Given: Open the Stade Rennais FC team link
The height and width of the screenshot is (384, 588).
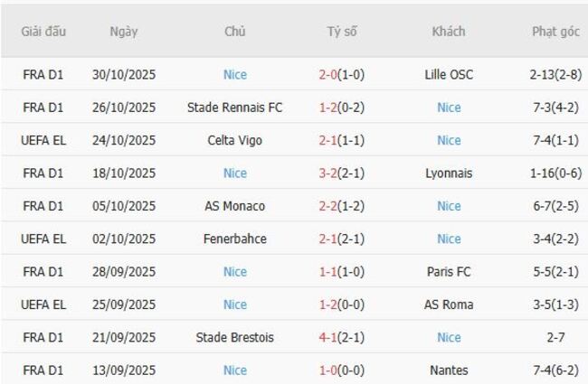Looking at the screenshot, I should click(x=234, y=108).
